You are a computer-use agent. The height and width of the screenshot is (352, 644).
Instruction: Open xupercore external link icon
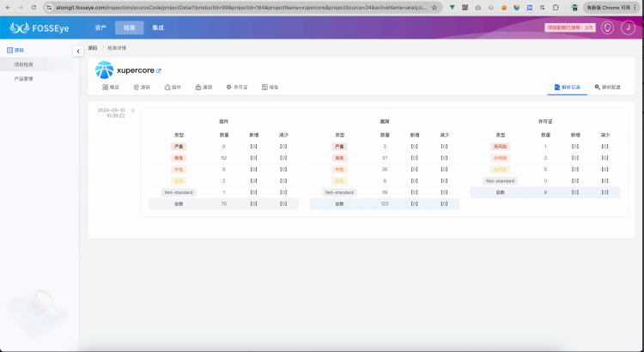pos(159,70)
